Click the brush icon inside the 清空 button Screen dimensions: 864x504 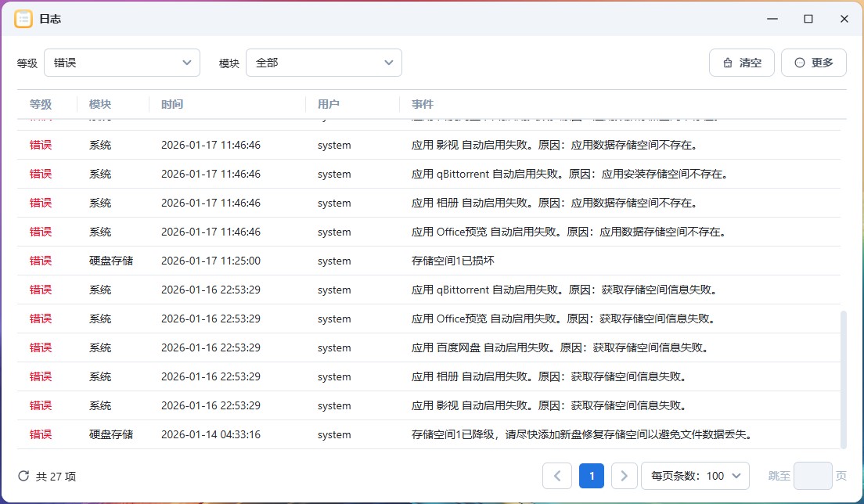pyautogui.click(x=729, y=62)
